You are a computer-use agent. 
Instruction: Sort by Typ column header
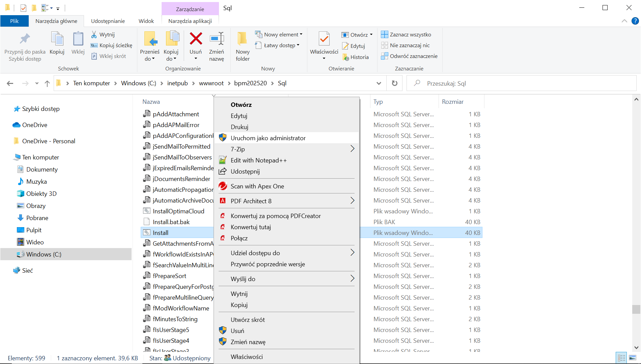pyautogui.click(x=378, y=102)
